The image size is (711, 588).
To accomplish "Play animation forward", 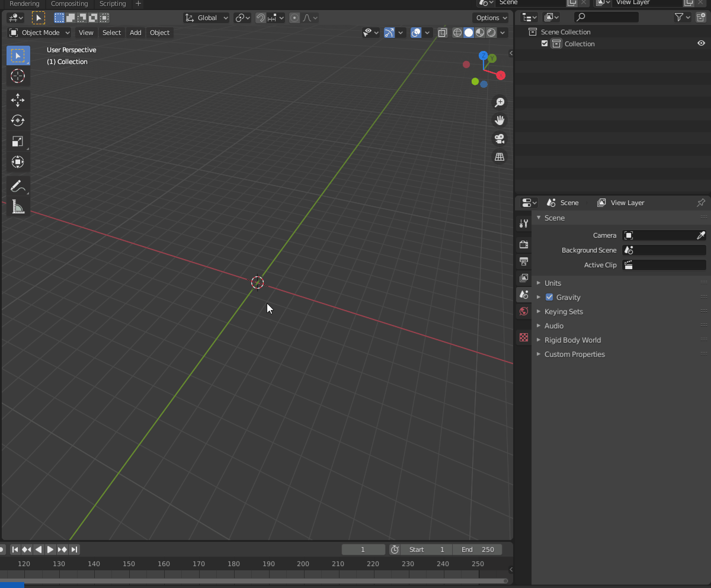I will click(x=50, y=549).
